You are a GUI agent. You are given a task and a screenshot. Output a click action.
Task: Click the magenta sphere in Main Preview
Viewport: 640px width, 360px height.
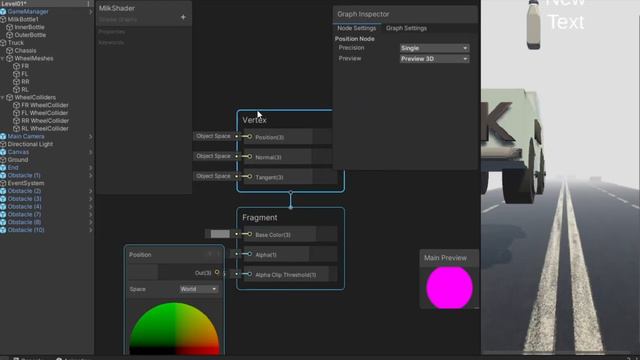[449, 287]
